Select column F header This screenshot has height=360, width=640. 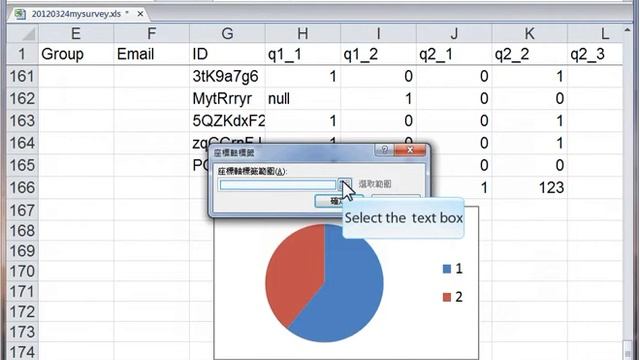(x=151, y=33)
